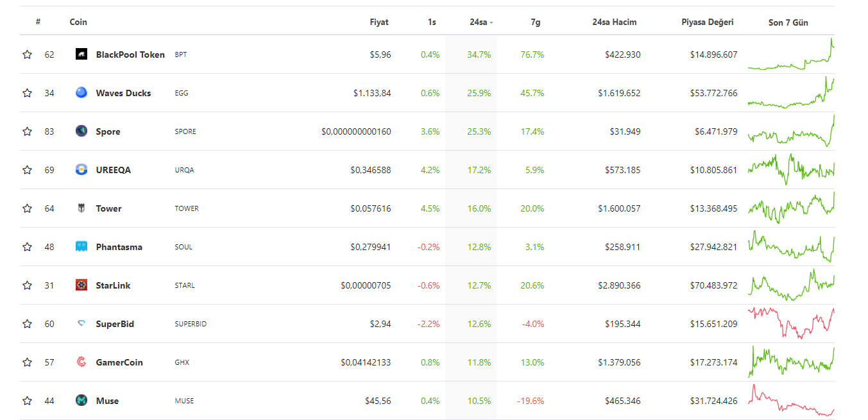Click the BlackPool Token logo icon
The image size is (868, 420).
pyautogui.click(x=81, y=55)
